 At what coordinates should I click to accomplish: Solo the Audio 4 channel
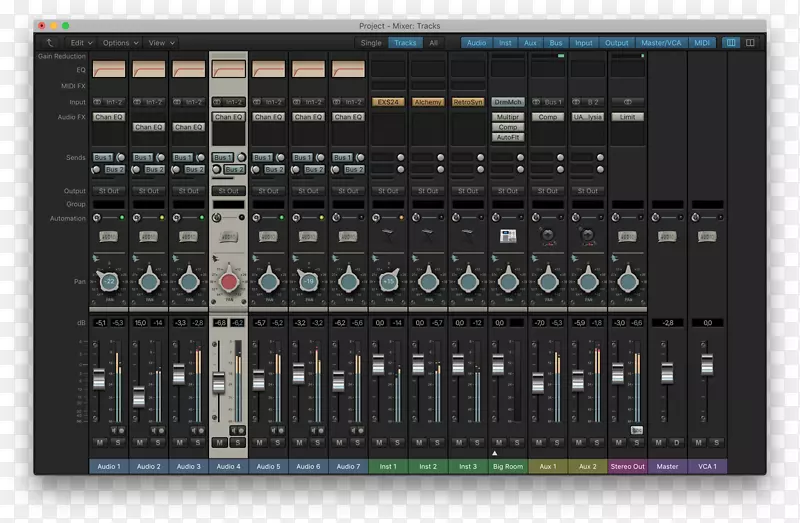pos(237,442)
